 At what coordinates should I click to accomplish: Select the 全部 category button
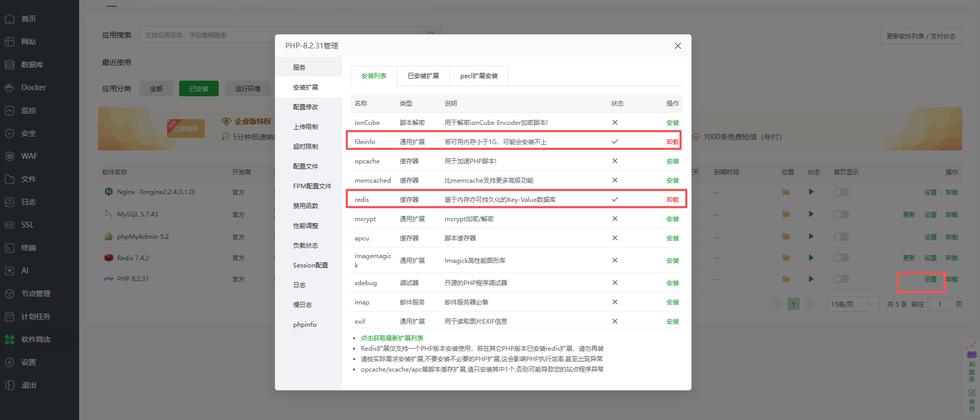coord(156,88)
